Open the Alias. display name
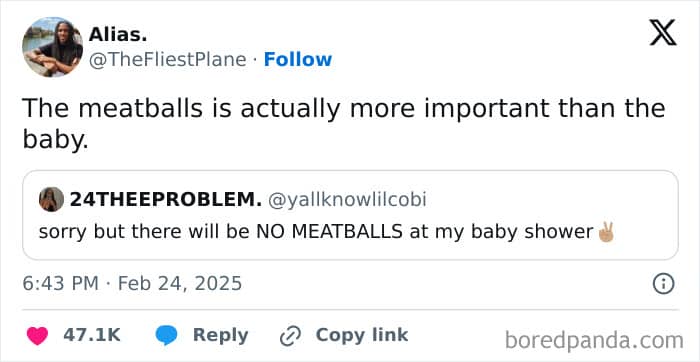This screenshot has height=362, width=700. click(118, 34)
